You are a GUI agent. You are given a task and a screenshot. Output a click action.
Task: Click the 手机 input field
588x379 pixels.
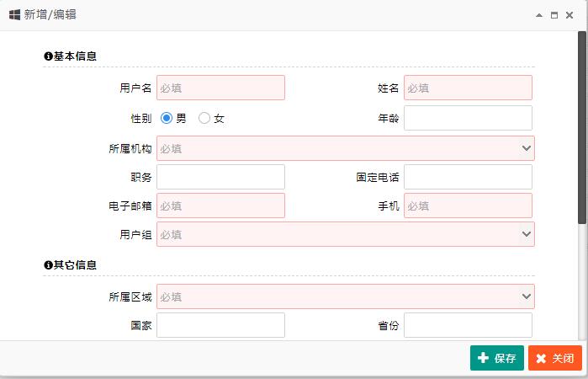(468, 206)
